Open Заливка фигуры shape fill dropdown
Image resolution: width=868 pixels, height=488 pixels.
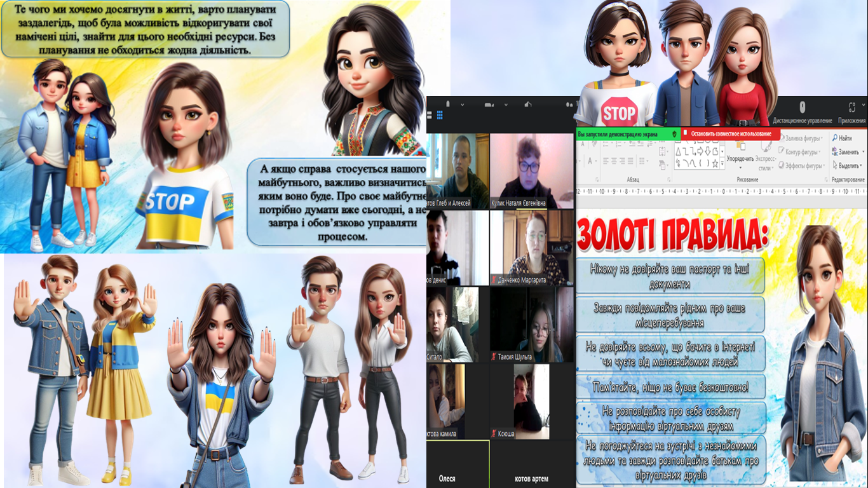[801, 139]
